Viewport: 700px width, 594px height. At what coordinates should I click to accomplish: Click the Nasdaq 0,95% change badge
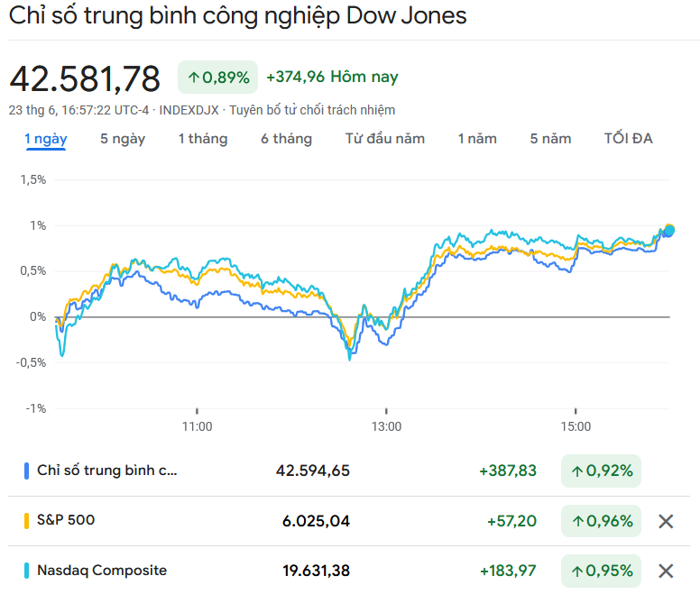tap(601, 571)
